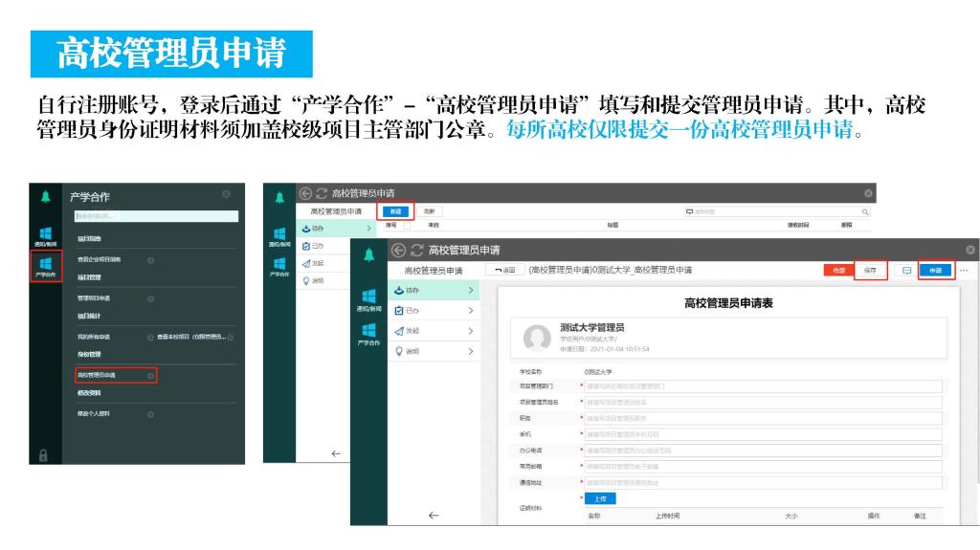Expand 待办 chevron in front window
980x550 pixels.
471,290
